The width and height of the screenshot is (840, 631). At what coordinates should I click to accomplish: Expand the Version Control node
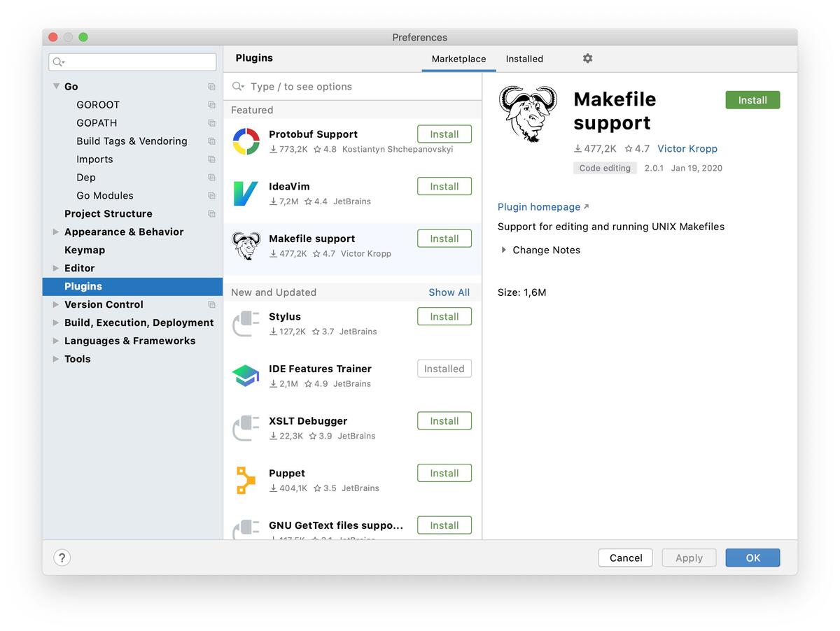point(56,305)
